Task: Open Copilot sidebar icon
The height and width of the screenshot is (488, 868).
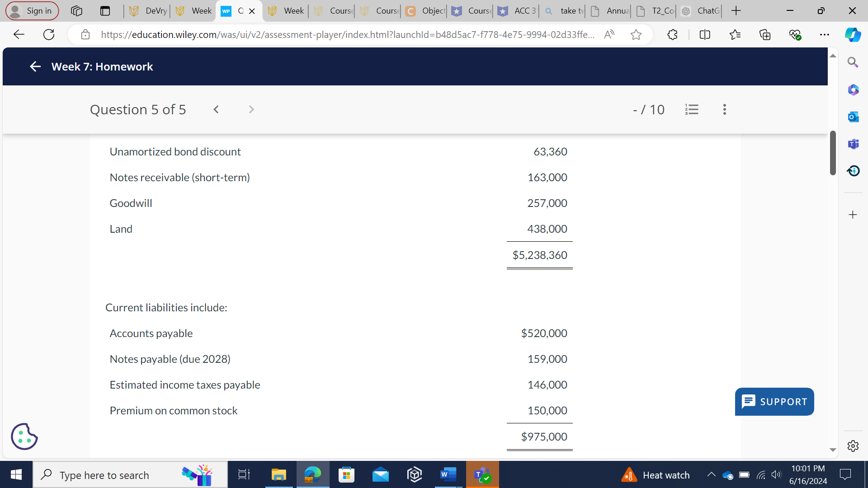Action: point(853,35)
